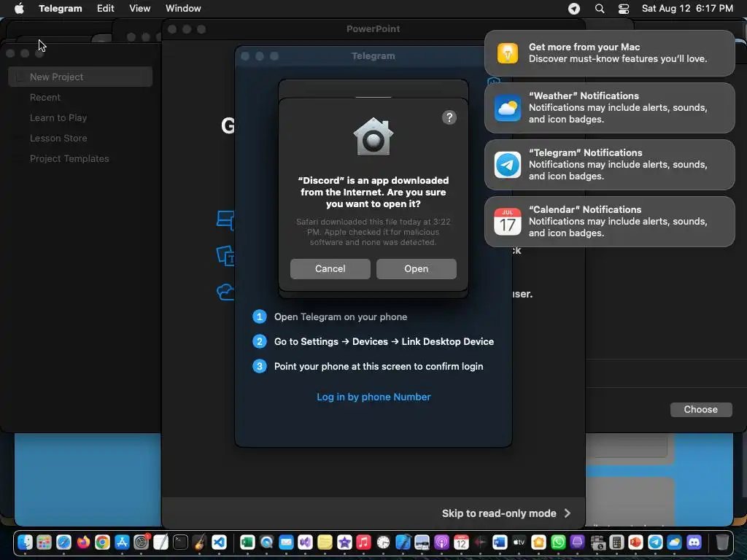Open Xcode from the dock
This screenshot has height=560, width=747.
pyautogui.click(x=403, y=542)
